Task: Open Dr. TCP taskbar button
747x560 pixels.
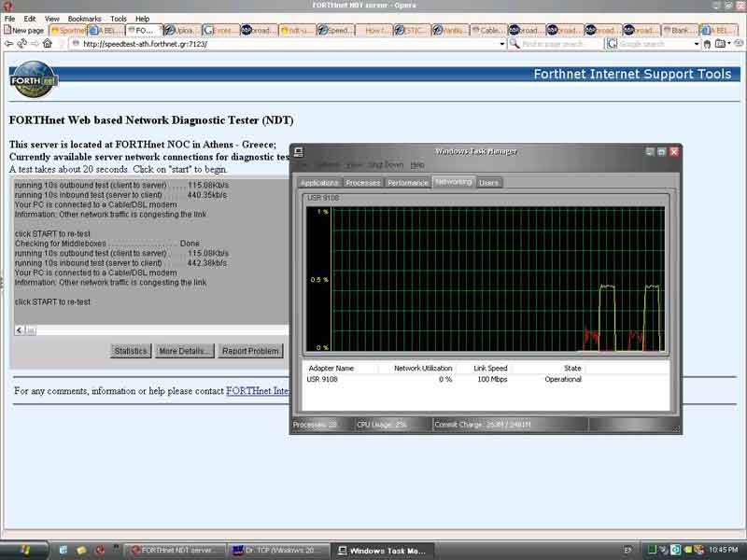Action: (x=277, y=551)
